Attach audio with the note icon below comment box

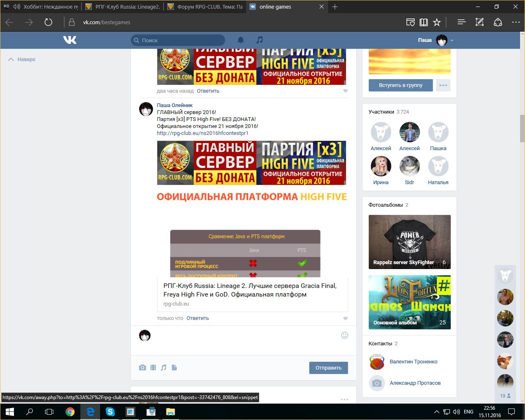tap(164, 367)
